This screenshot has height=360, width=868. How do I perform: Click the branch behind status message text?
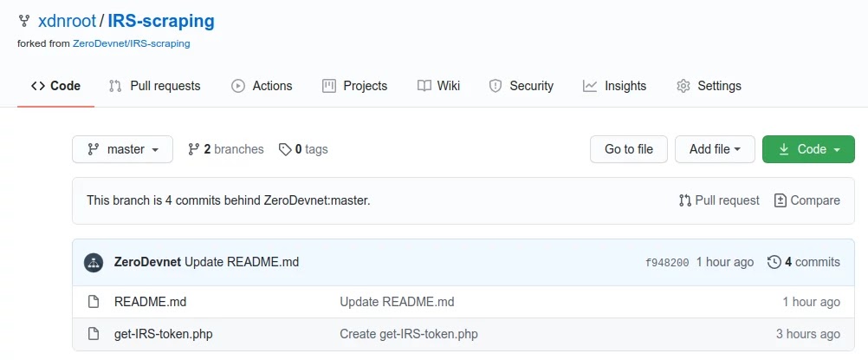click(228, 200)
